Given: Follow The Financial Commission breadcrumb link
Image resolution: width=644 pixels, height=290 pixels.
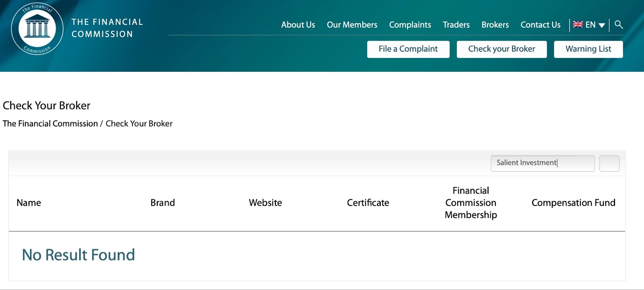Looking at the screenshot, I should pyautogui.click(x=50, y=124).
